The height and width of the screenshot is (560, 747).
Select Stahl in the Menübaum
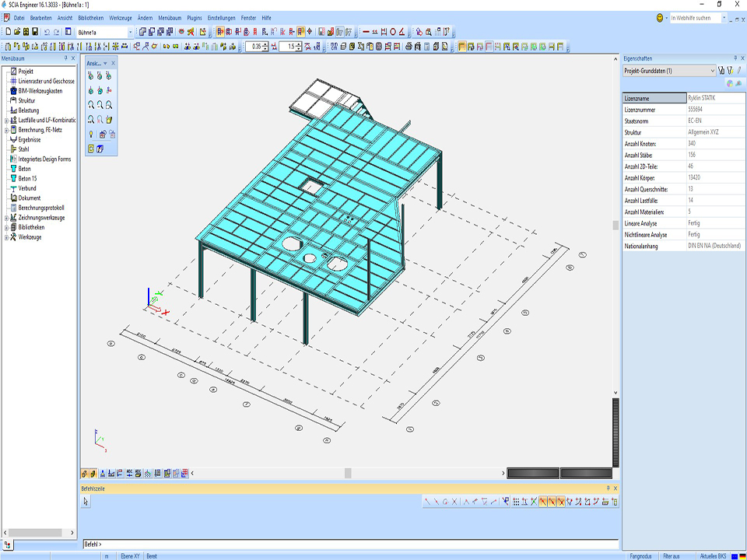point(23,149)
